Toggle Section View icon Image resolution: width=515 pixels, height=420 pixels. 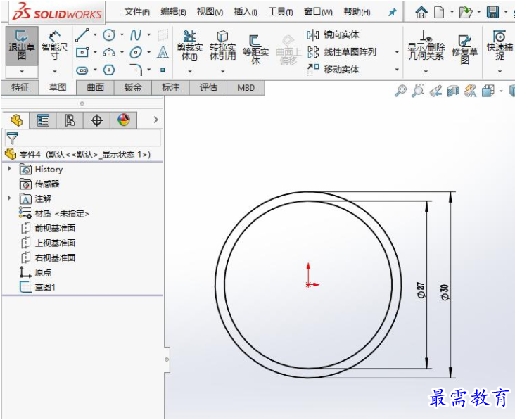(x=453, y=90)
